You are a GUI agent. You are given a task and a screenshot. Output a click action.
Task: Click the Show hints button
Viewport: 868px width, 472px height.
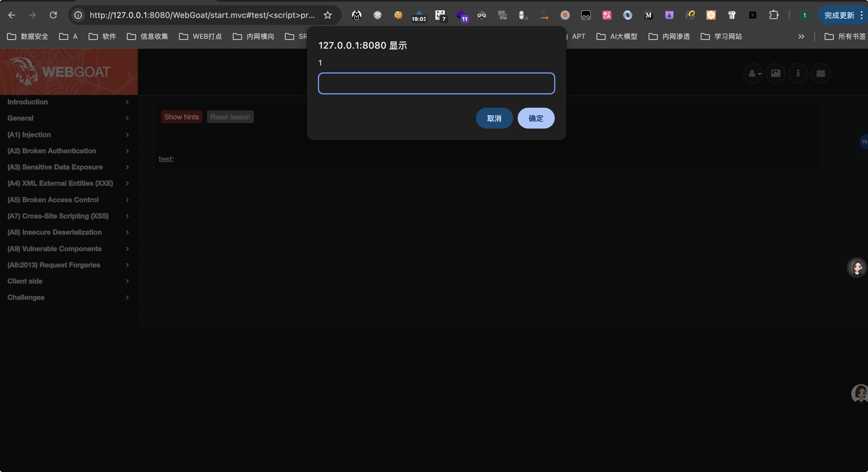coord(181,117)
